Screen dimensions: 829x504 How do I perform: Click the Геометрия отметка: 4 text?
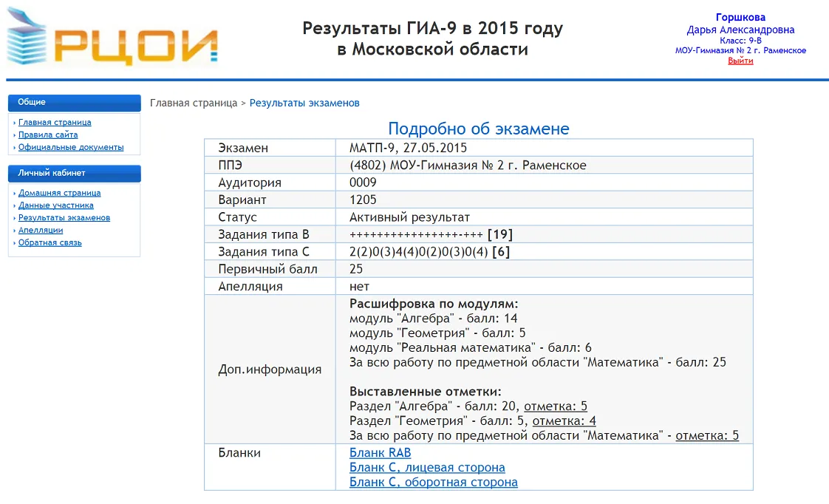pyautogui.click(x=564, y=421)
